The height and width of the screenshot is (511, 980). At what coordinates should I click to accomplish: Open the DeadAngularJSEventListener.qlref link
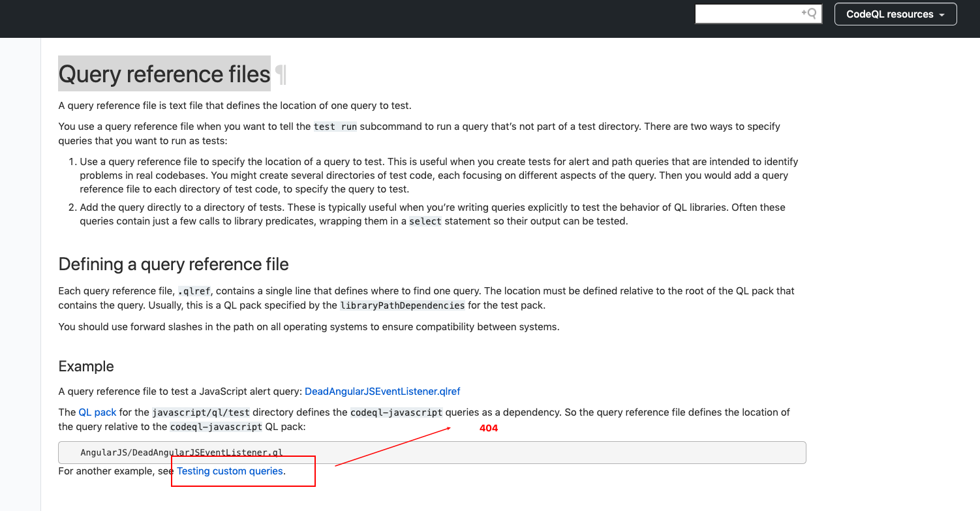point(382,391)
